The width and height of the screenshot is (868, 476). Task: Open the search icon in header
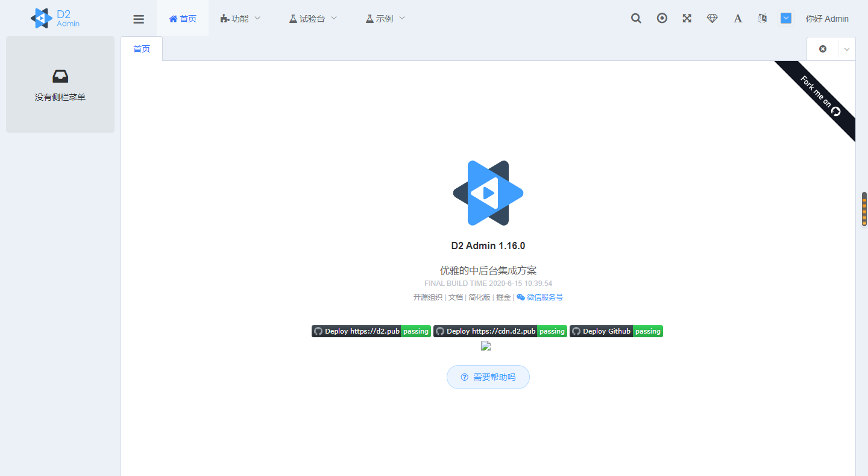point(636,18)
